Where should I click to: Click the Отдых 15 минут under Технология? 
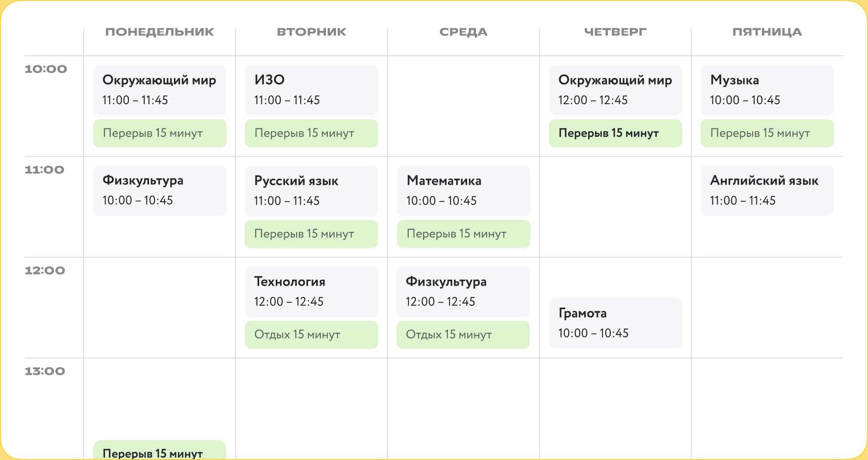pyautogui.click(x=312, y=335)
